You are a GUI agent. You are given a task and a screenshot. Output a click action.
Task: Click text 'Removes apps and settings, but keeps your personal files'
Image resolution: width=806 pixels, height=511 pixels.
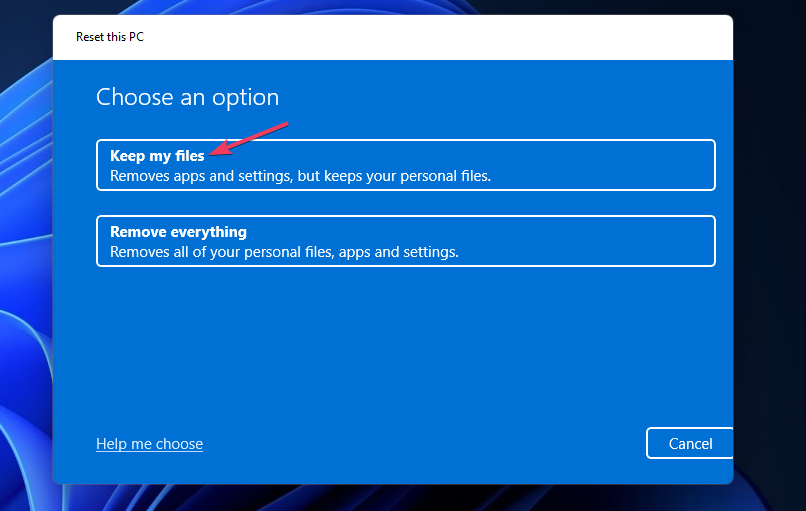(x=300, y=176)
